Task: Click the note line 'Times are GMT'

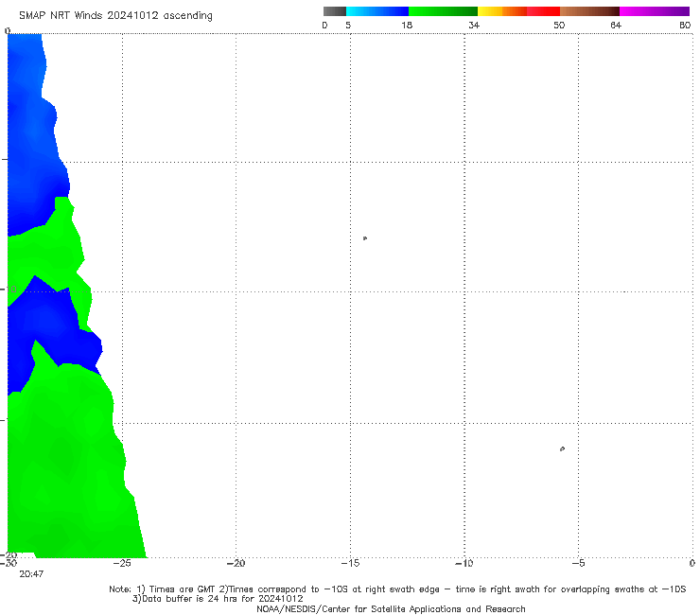Action: pos(183,589)
